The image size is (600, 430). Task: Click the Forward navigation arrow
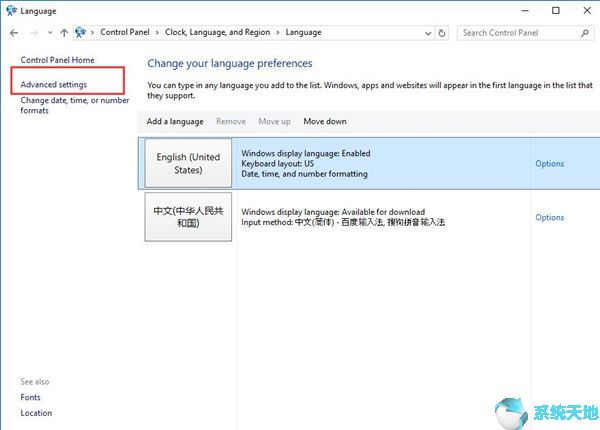pos(34,33)
